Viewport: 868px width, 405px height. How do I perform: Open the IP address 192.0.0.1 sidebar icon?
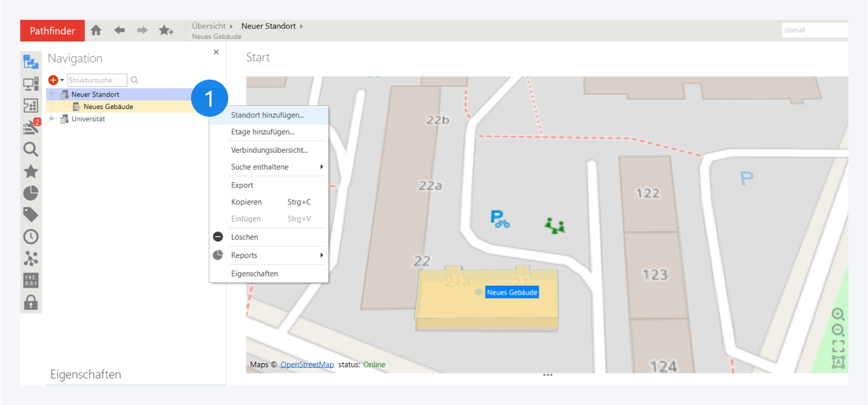(x=31, y=280)
